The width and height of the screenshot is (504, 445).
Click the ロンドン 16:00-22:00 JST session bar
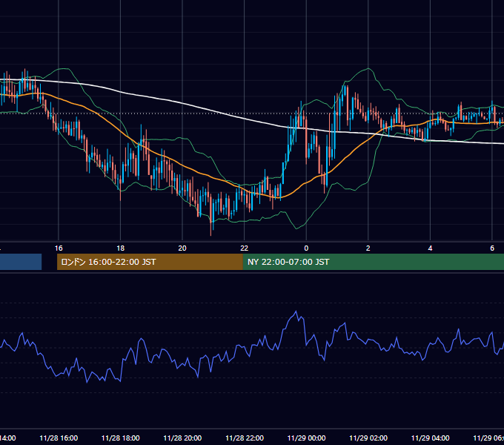150,262
